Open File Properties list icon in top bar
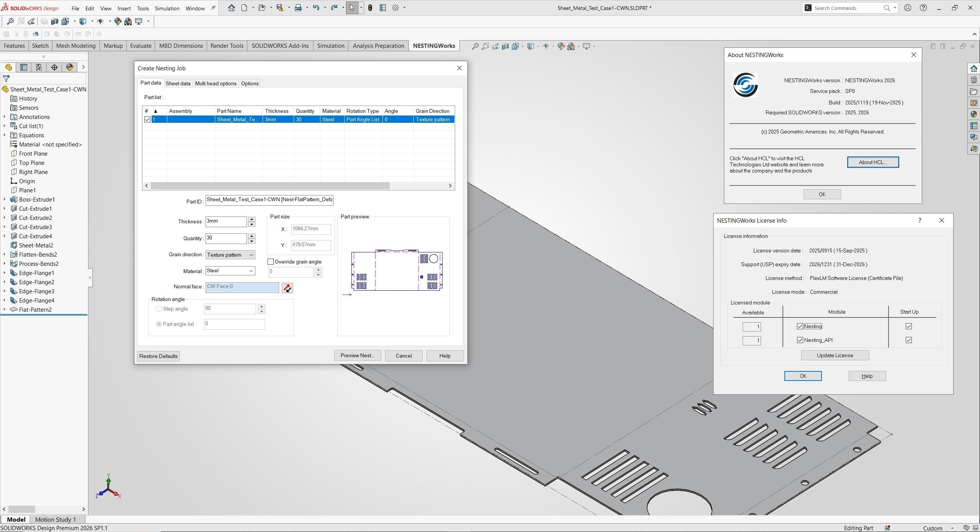980x532 pixels. click(x=383, y=8)
